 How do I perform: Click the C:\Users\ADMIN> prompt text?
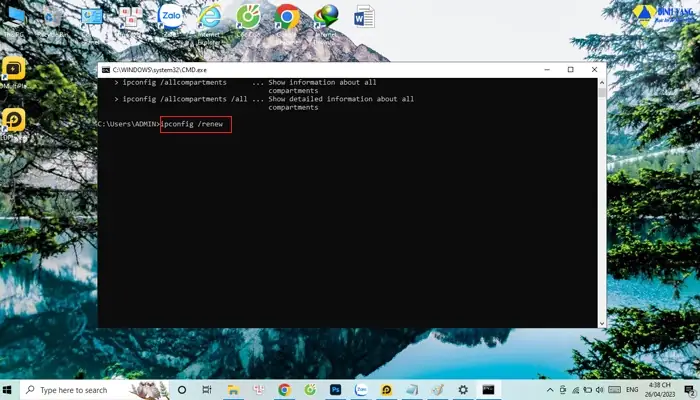point(129,124)
